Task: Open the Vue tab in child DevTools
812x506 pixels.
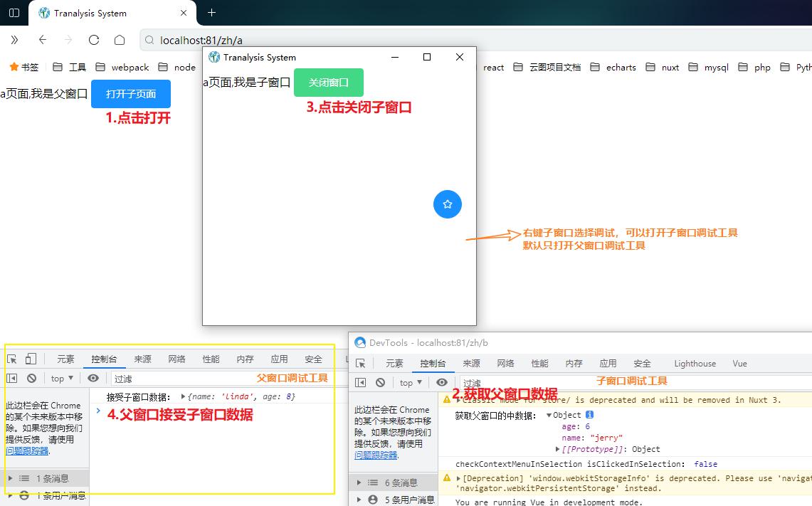Action: (739, 363)
